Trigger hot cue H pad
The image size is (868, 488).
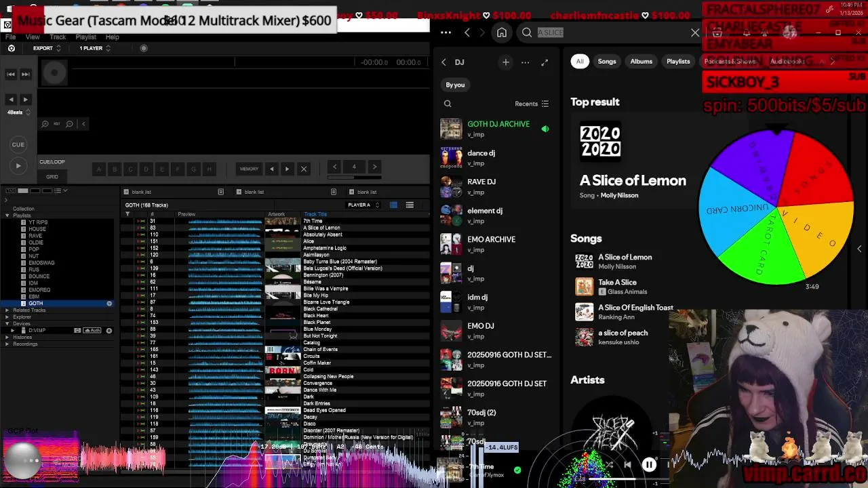click(x=209, y=169)
